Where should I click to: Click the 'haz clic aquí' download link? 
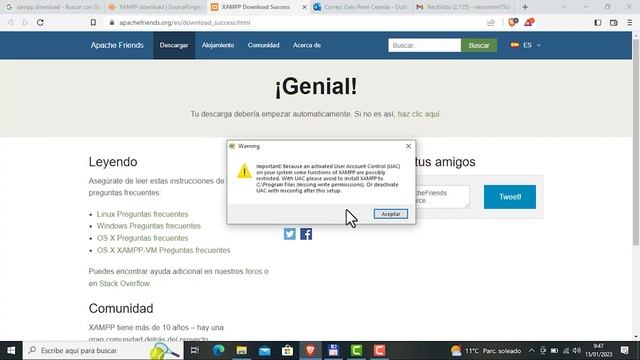pyautogui.click(x=419, y=114)
